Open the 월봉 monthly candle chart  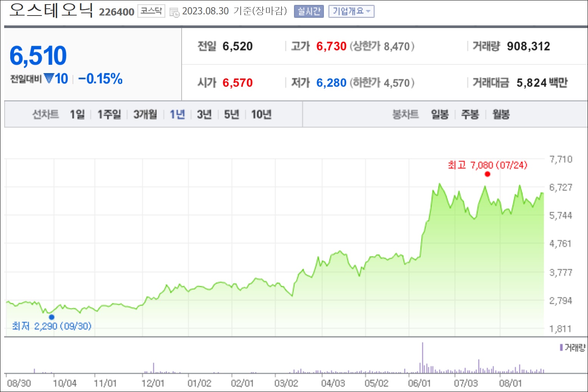(x=501, y=114)
